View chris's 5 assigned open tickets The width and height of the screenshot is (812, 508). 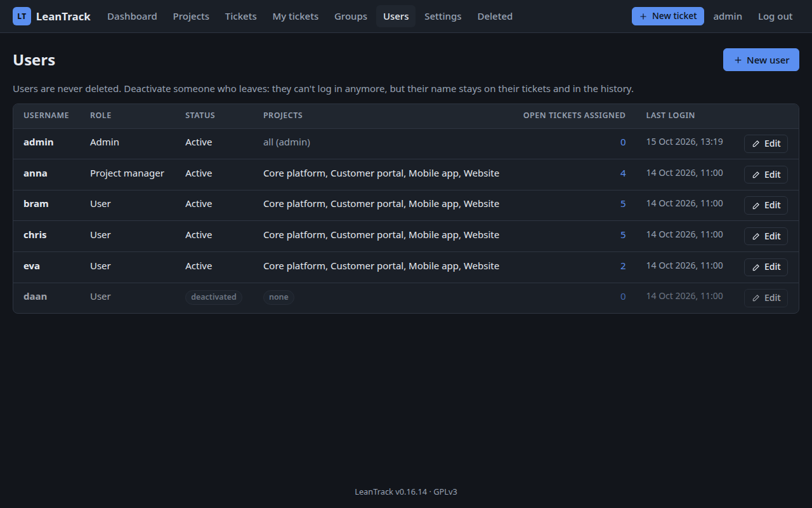623,235
